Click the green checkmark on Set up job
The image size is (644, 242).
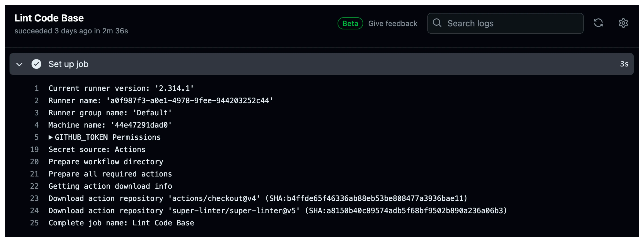37,64
